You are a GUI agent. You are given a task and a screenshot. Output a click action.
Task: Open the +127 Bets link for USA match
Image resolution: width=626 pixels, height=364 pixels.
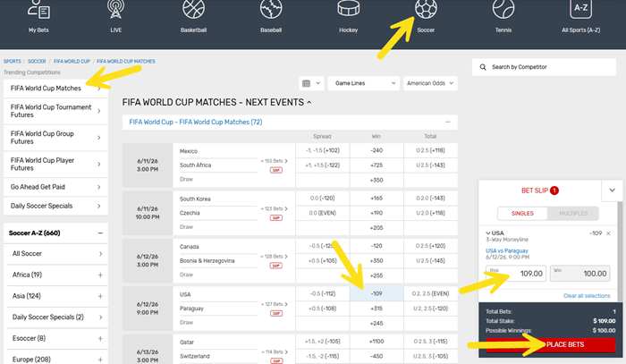274,304
